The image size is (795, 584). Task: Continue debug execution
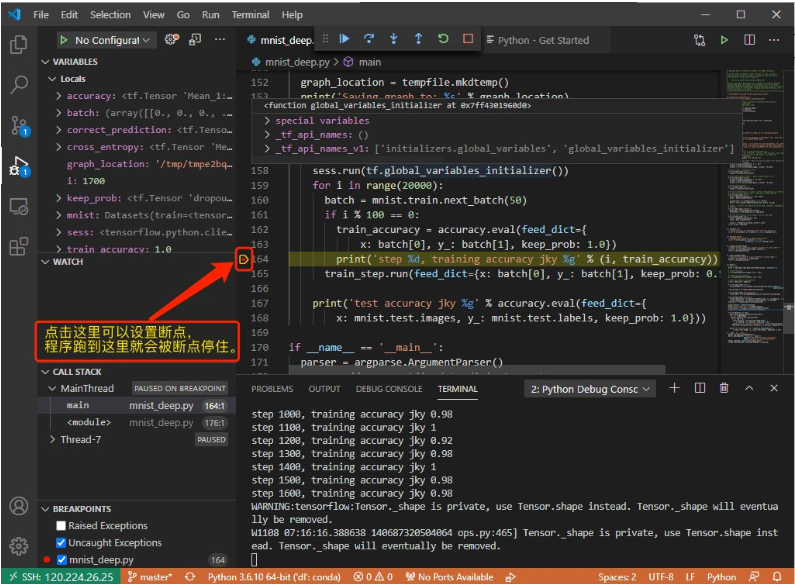(344, 39)
